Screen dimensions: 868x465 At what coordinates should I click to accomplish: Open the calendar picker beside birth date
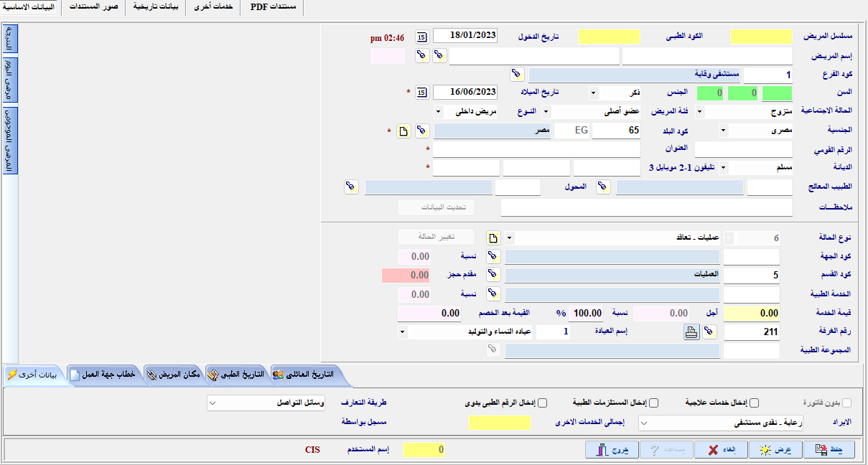click(x=422, y=93)
